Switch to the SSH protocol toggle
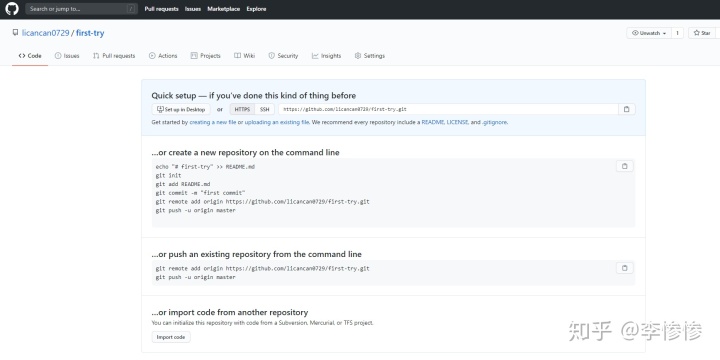 264,109
